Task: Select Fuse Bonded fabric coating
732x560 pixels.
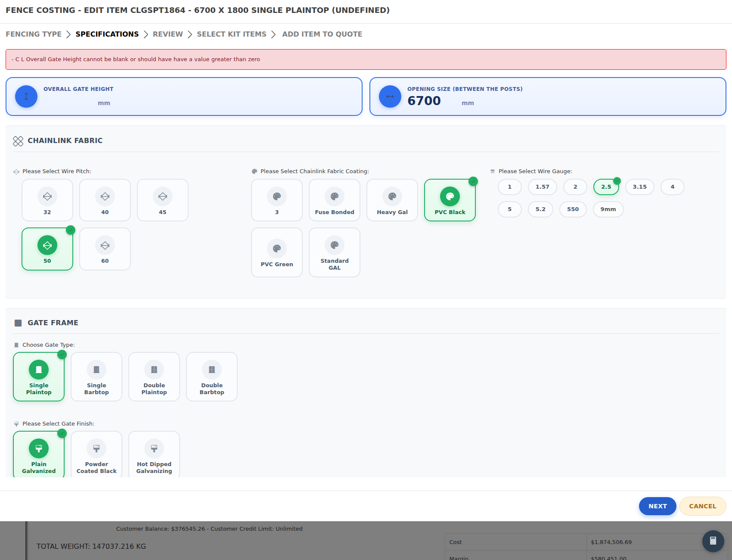Action: point(335,200)
